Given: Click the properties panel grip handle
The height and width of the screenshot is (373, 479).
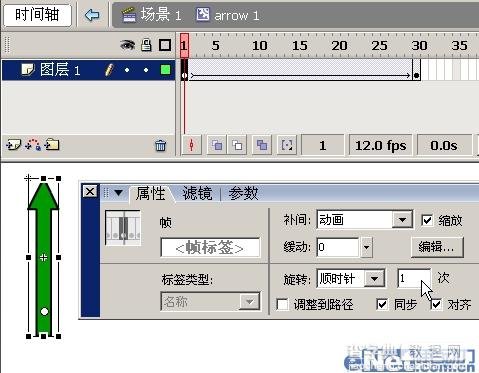Looking at the screenshot, I should 106,193.
